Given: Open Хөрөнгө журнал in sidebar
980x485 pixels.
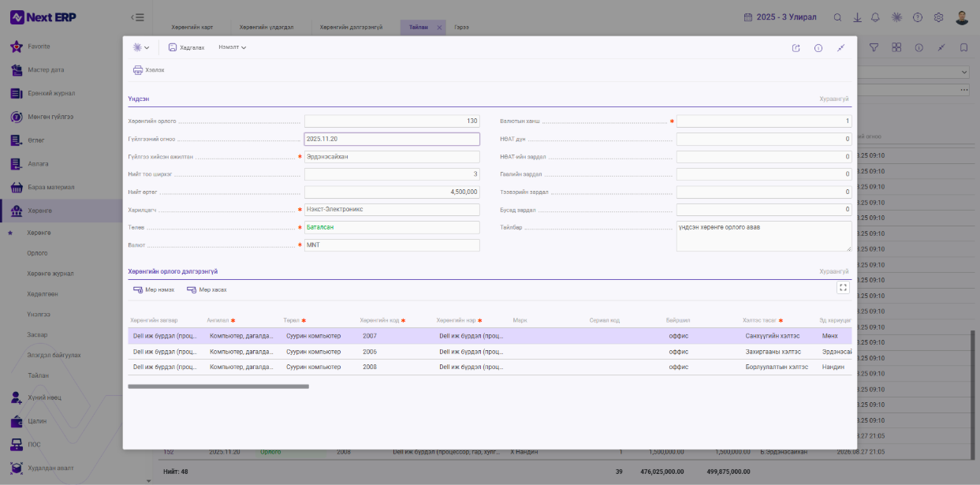Looking at the screenshot, I should (x=50, y=274).
